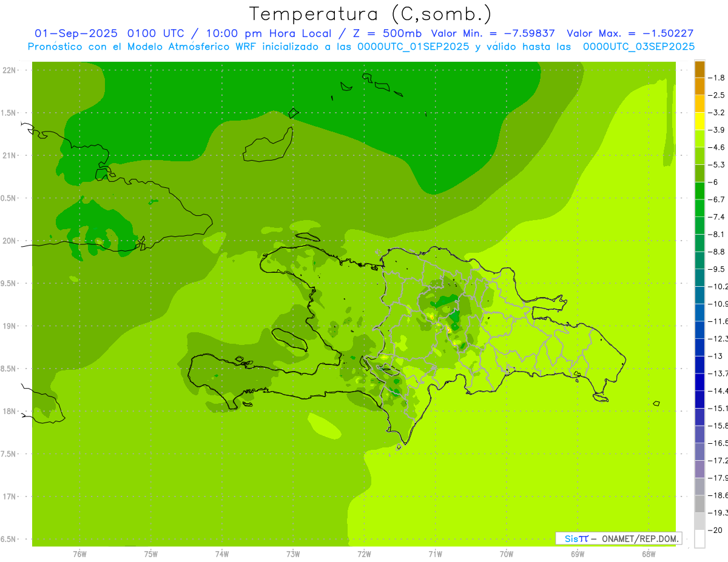Click the '-8.1' colorbar label
The height and width of the screenshot is (562, 728).
point(718,234)
